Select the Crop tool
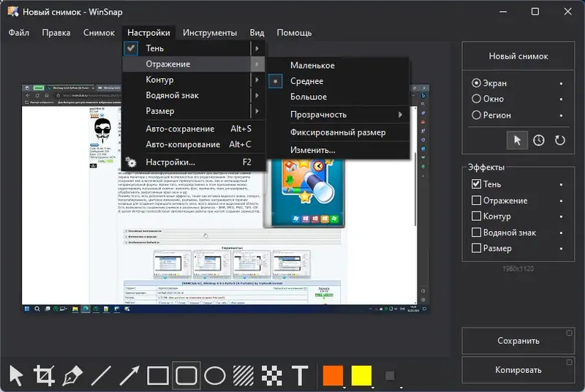The image size is (585, 392). (44, 375)
